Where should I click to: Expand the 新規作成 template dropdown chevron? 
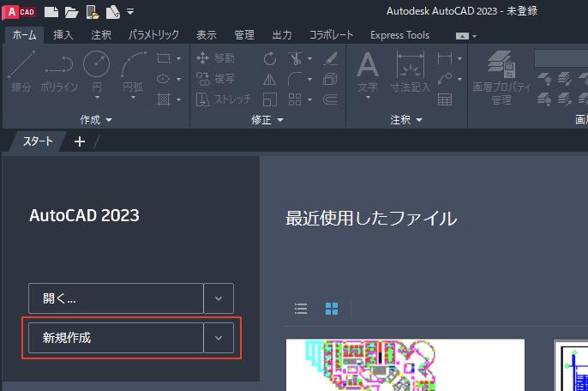(x=219, y=338)
